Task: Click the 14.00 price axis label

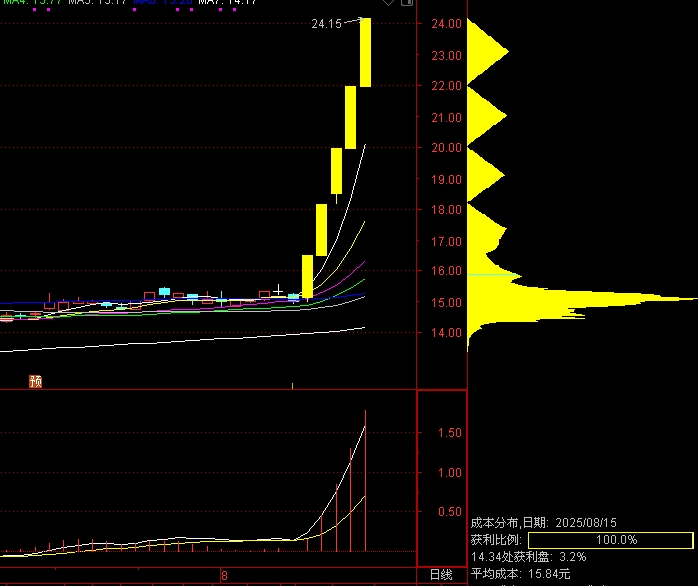Action: 446,332
